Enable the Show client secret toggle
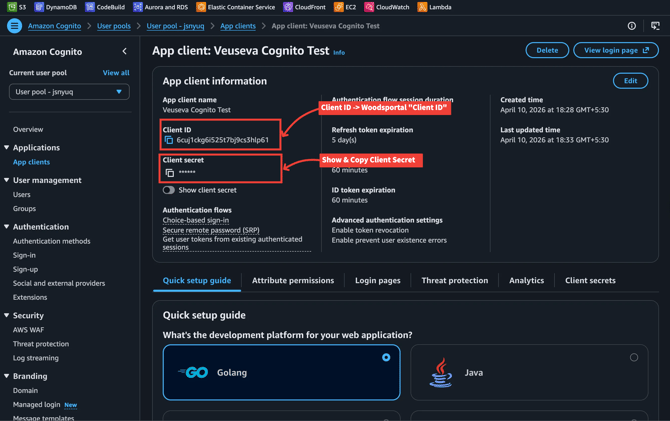This screenshot has height=421, width=670. point(169,190)
